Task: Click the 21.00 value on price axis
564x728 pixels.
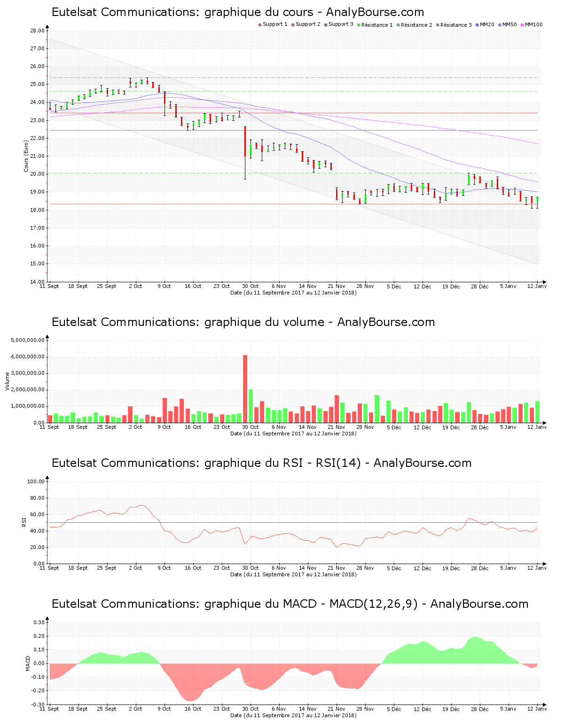Action: point(37,156)
